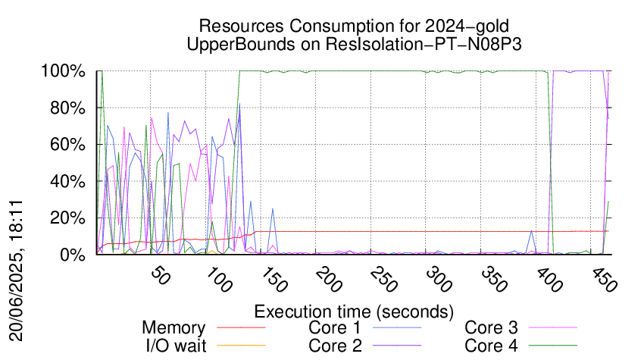Click the 'Execution time (seconds)' axis label

pos(354,311)
